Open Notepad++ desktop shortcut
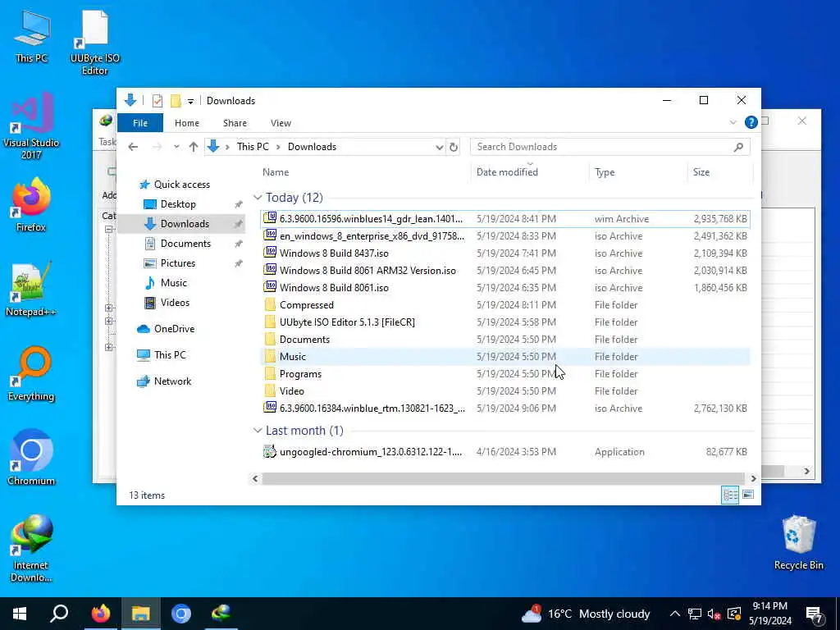This screenshot has height=630, width=840. (31, 290)
